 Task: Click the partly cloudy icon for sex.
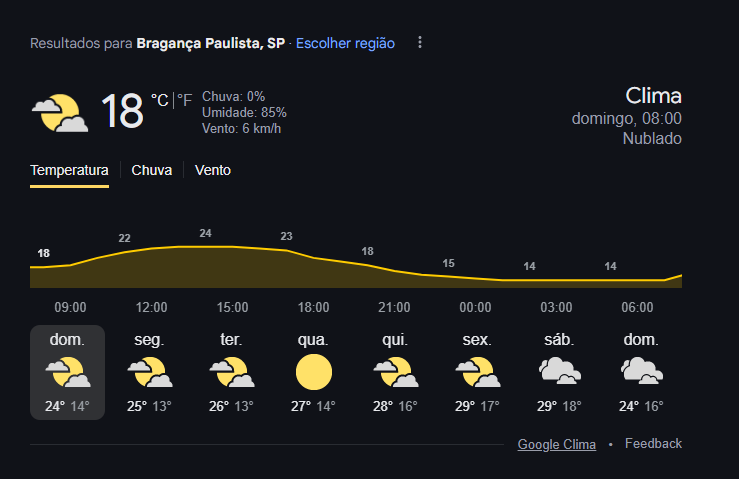477,372
